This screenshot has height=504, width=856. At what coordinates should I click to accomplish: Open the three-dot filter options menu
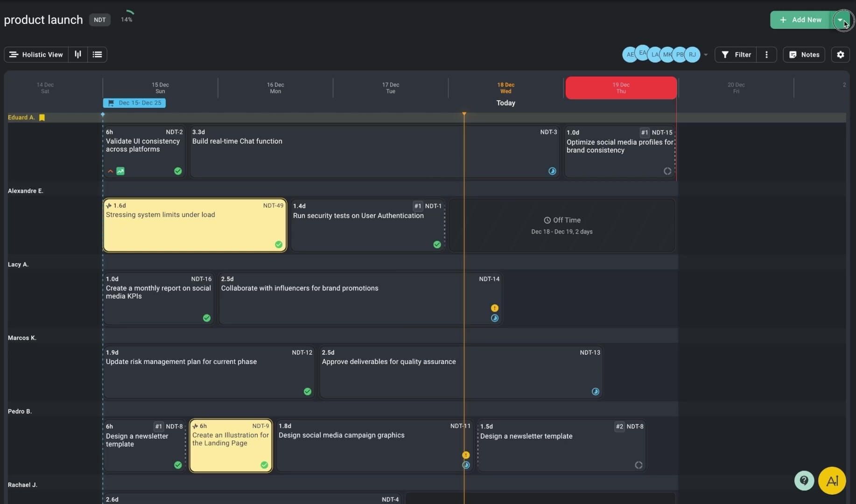(x=766, y=55)
